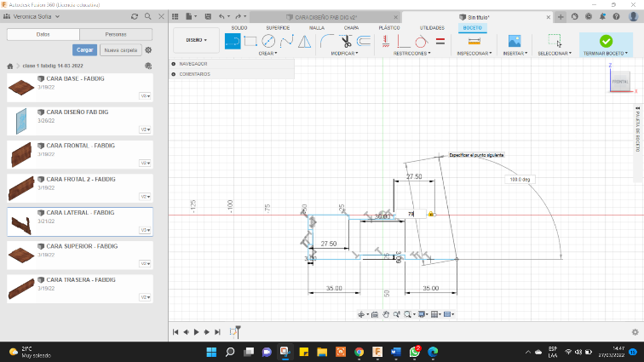Select the Spline sketch tool

(287, 42)
